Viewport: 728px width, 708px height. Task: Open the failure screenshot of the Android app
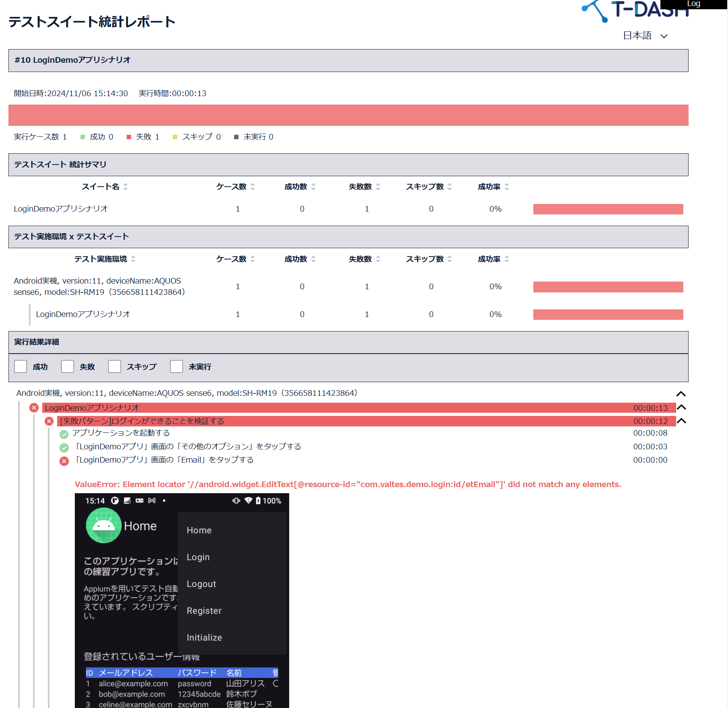click(x=182, y=599)
